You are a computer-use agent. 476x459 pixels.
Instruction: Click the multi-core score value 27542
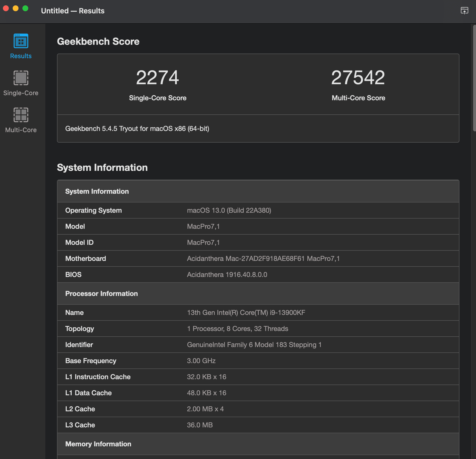pos(358,78)
